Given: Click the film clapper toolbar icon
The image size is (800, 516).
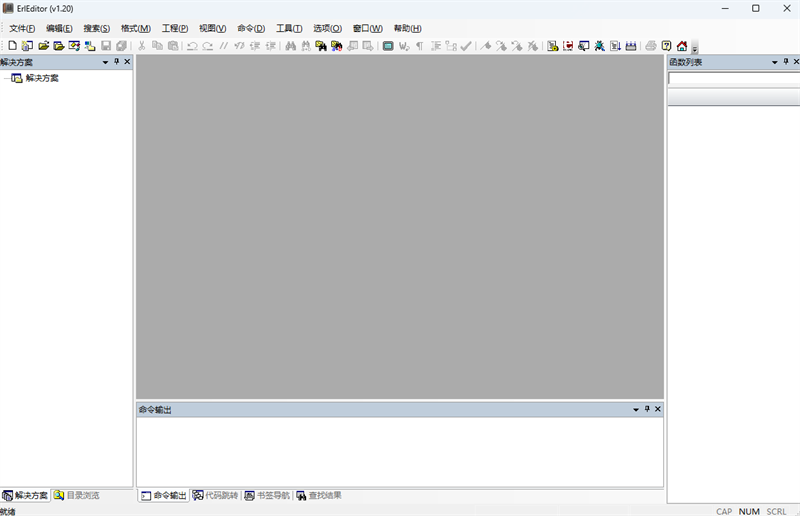Looking at the screenshot, I should [x=631, y=46].
